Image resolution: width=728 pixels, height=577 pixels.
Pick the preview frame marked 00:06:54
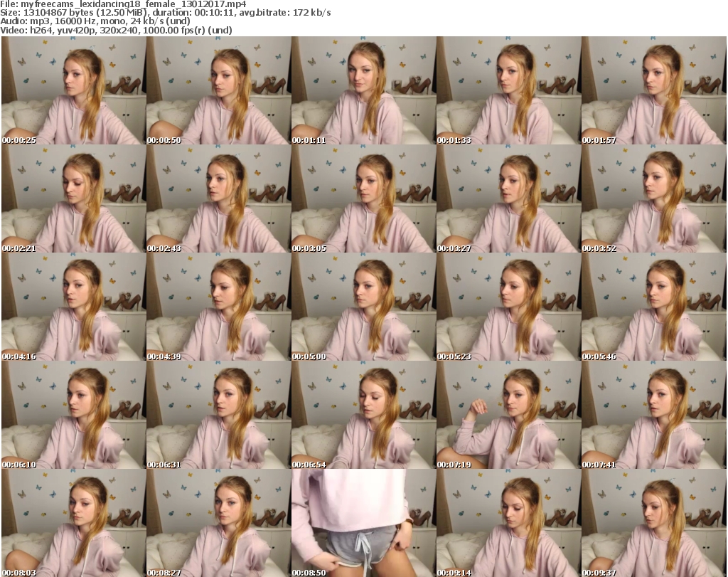click(363, 415)
